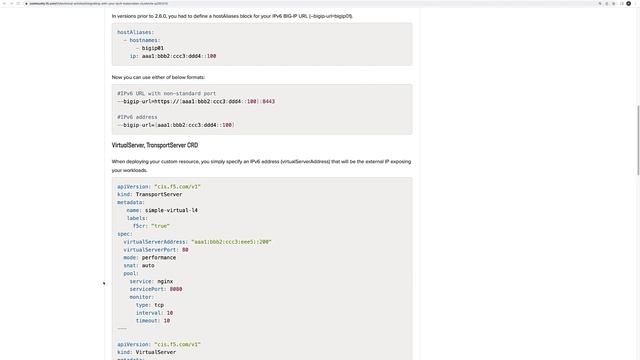Go forward in the browser history
The height and width of the screenshot is (360, 640).
pyautogui.click(x=11, y=4)
